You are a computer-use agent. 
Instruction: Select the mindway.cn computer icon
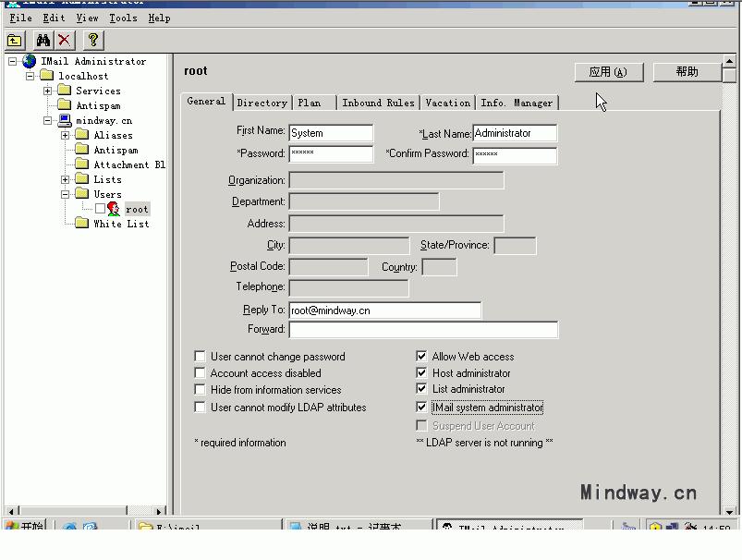tap(65, 120)
